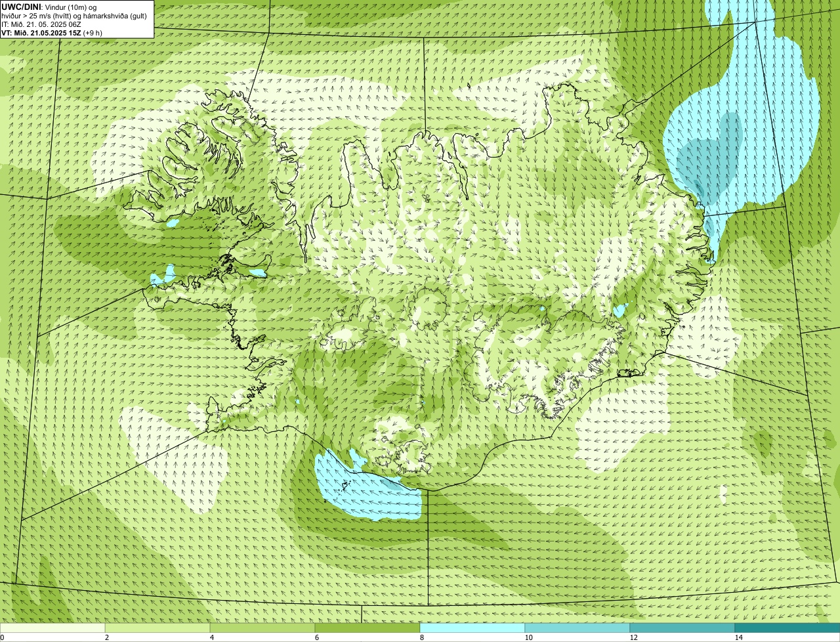This screenshot has width=840, height=642.
Task: Click the "8" tick label on the color scale
Action: 421,637
